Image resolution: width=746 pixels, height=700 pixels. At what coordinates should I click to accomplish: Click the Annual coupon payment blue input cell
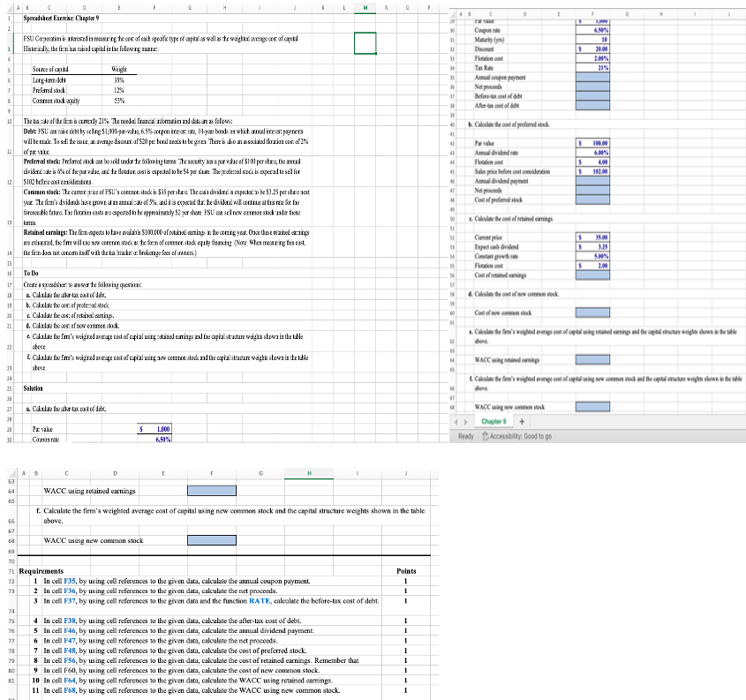pyautogui.click(x=593, y=77)
